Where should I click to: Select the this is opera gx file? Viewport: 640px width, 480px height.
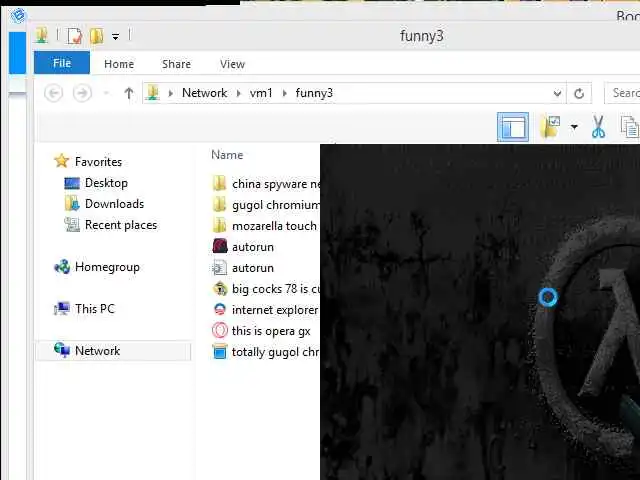click(x=262, y=331)
